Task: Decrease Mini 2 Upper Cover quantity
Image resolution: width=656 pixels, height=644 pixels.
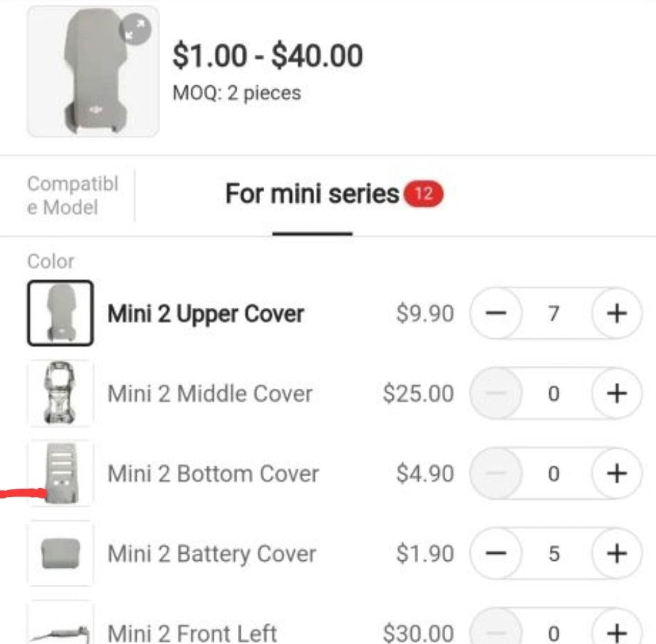Action: coord(497,313)
